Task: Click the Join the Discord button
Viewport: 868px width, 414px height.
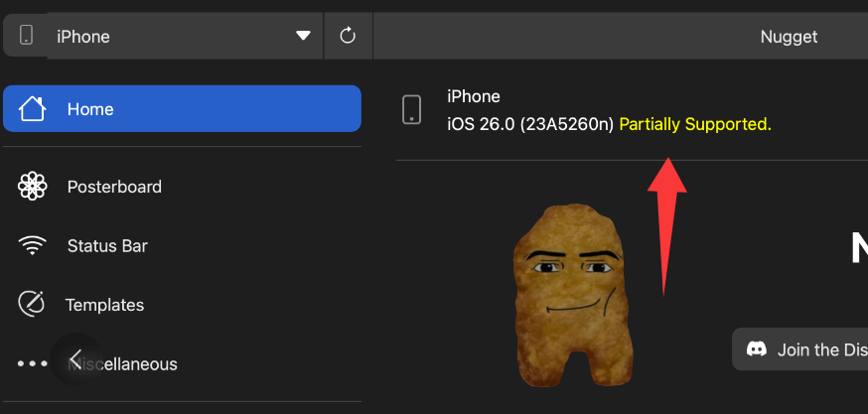Action: (799, 349)
